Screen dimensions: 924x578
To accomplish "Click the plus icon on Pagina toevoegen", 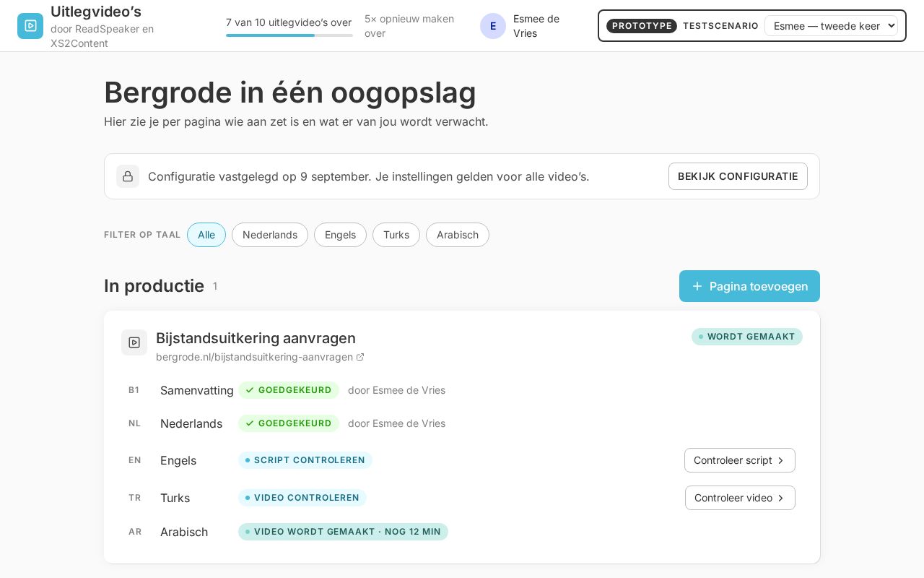I will click(x=697, y=286).
